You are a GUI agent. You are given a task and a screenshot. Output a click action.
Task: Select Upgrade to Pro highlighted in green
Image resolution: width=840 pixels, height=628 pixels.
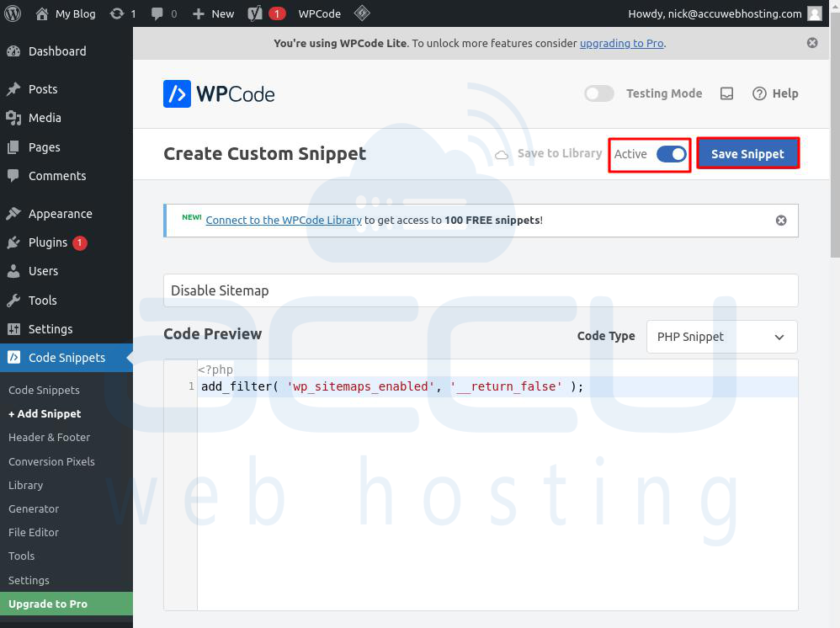pyautogui.click(x=49, y=604)
